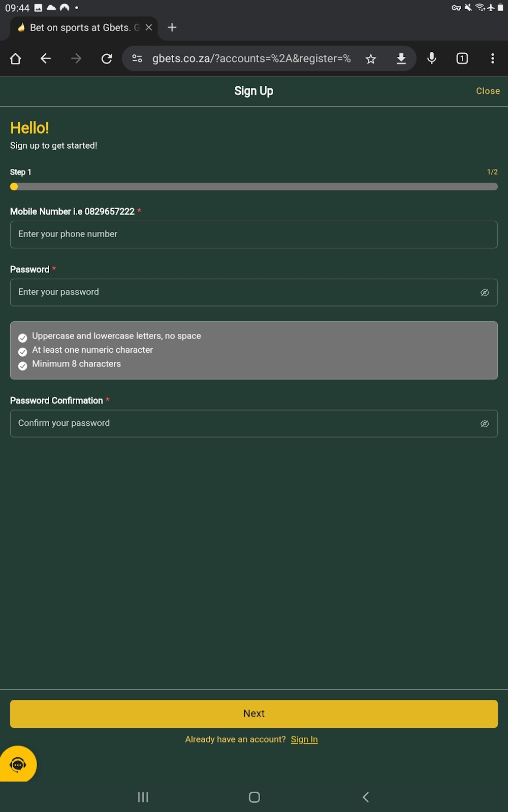Open the live chat bubble icon
Screen dimensions: 508x812
18,764
